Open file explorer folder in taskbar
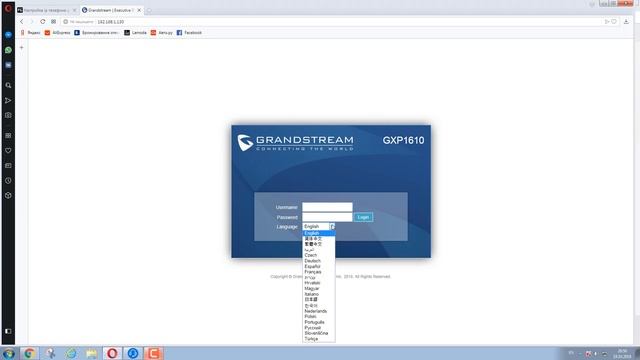The height and width of the screenshot is (360, 640). (91, 353)
